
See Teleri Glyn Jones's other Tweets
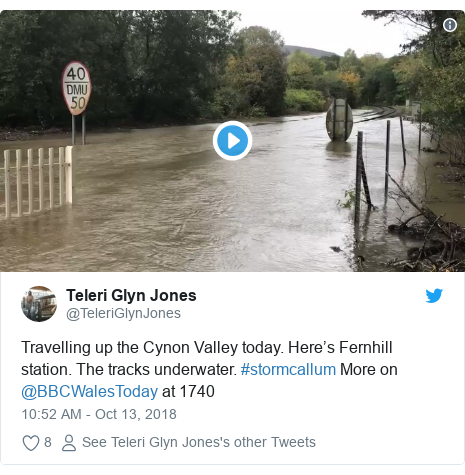(x=199, y=442)
